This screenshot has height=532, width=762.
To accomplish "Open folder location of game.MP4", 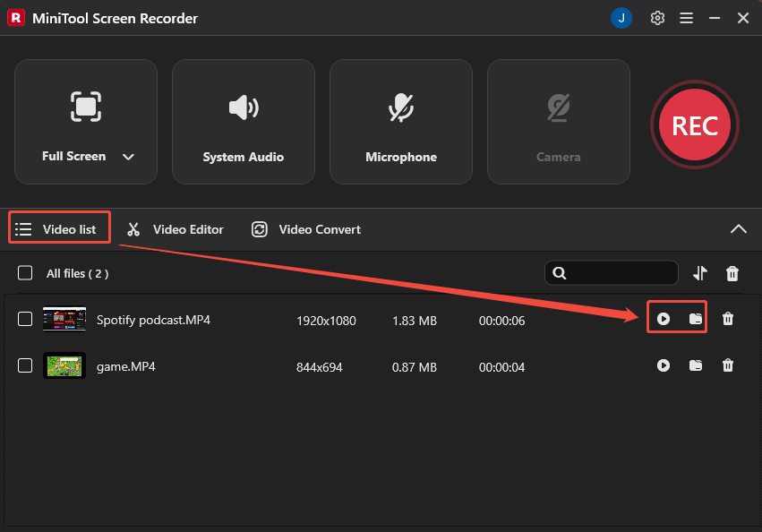I will pyautogui.click(x=696, y=365).
